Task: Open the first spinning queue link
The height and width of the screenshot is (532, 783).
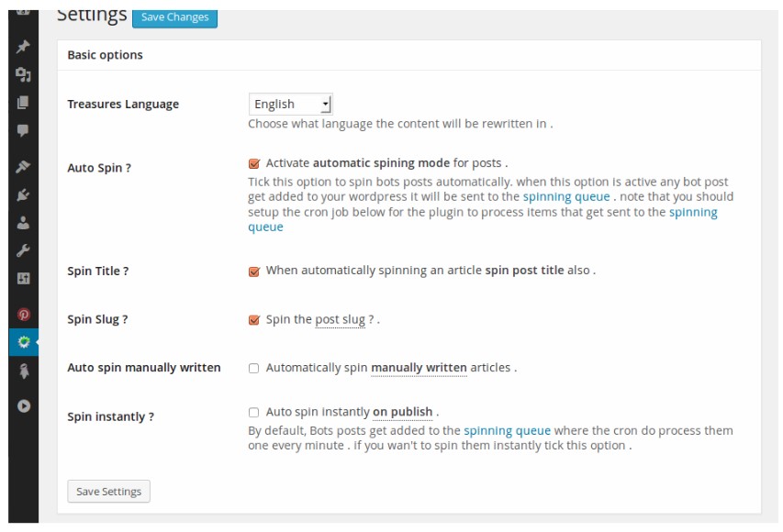Action: click(x=560, y=196)
